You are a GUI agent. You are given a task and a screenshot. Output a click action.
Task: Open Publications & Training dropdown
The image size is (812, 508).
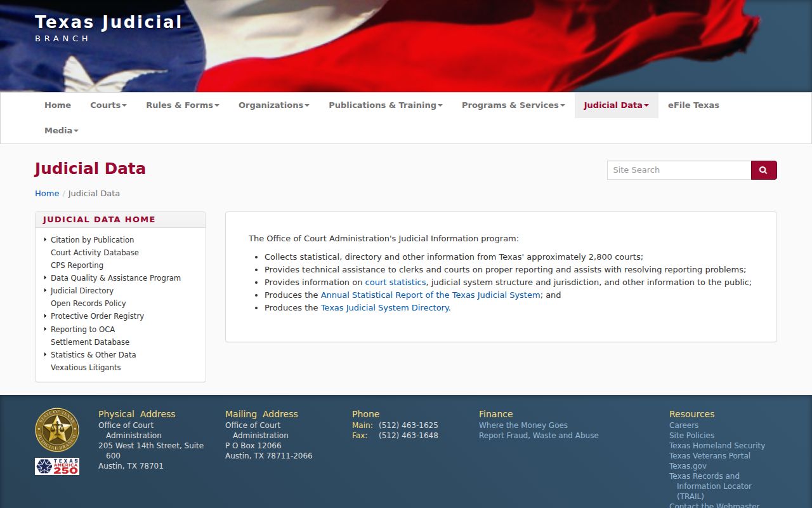386,105
